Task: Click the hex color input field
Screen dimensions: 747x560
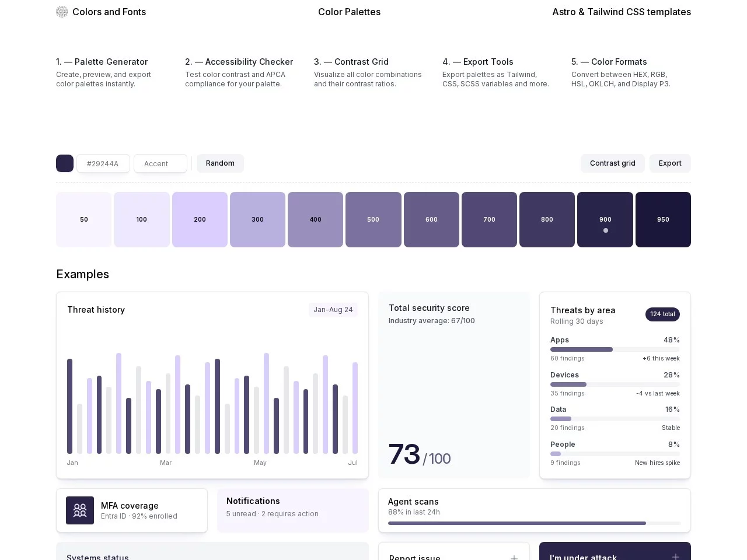Action: click(x=103, y=164)
